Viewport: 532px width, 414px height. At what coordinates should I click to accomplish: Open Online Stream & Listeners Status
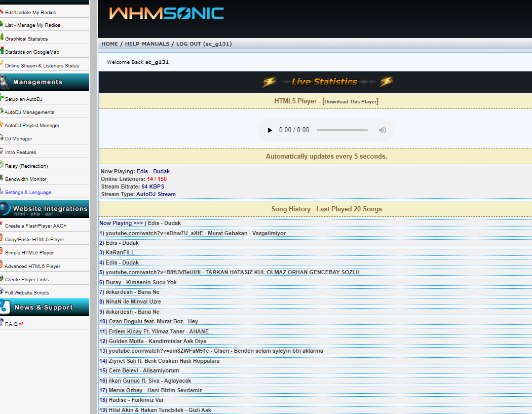click(42, 65)
